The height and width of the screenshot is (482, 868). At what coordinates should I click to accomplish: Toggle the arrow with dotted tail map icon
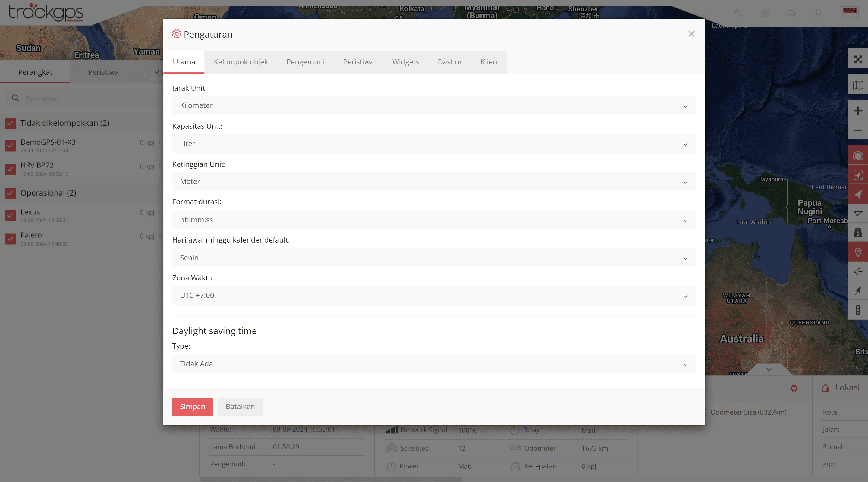858,290
